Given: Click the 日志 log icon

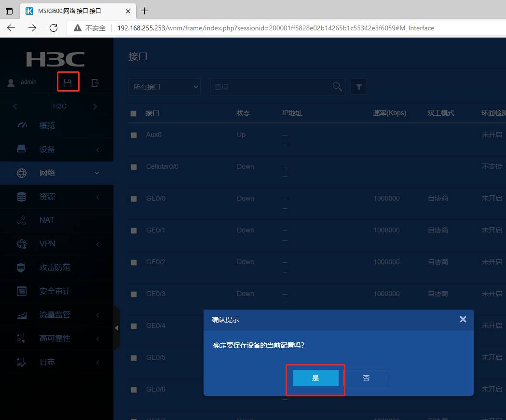Looking at the screenshot, I should point(21,362).
